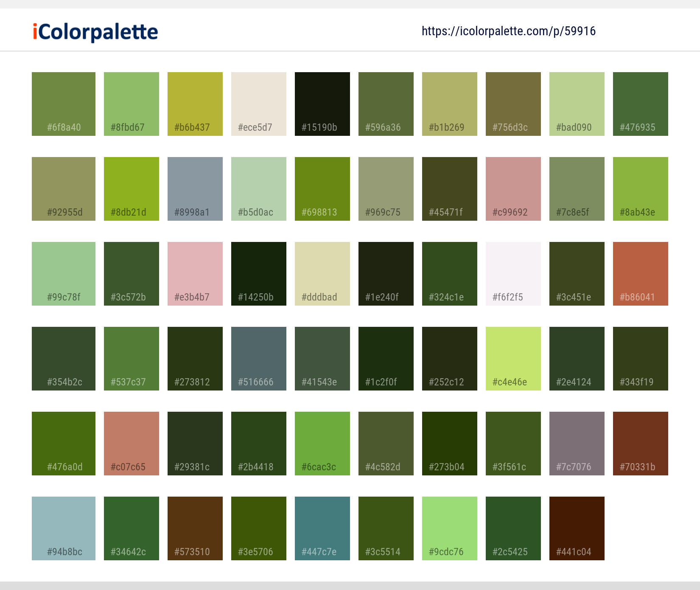Viewport: 700px width, 590px height.
Task: Select the #354b2c swatch
Action: point(64,359)
